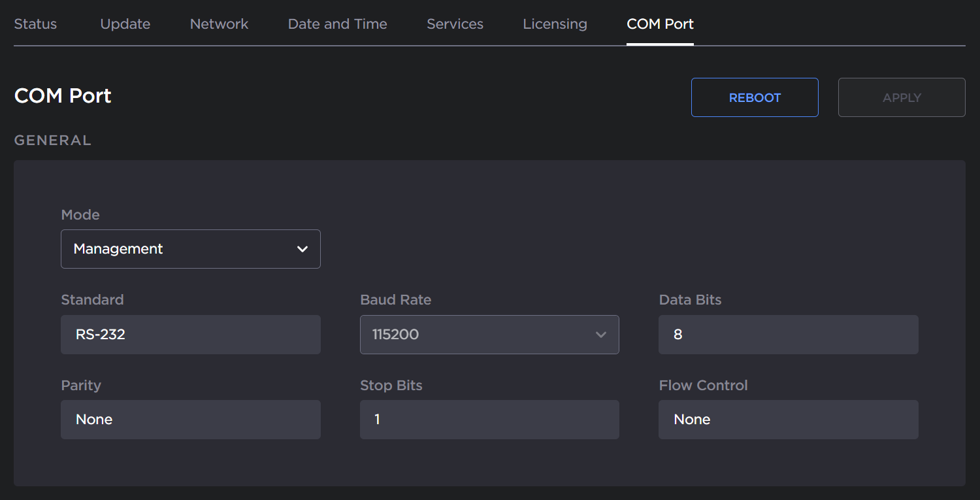Open the Services tab
The height and width of the screenshot is (500, 980).
455,24
